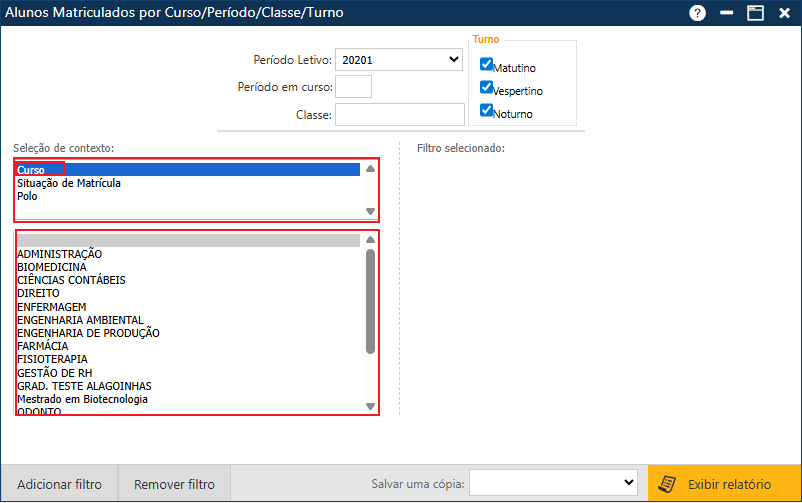The width and height of the screenshot is (802, 503).
Task: Click Remover filtro button
Action: click(174, 484)
